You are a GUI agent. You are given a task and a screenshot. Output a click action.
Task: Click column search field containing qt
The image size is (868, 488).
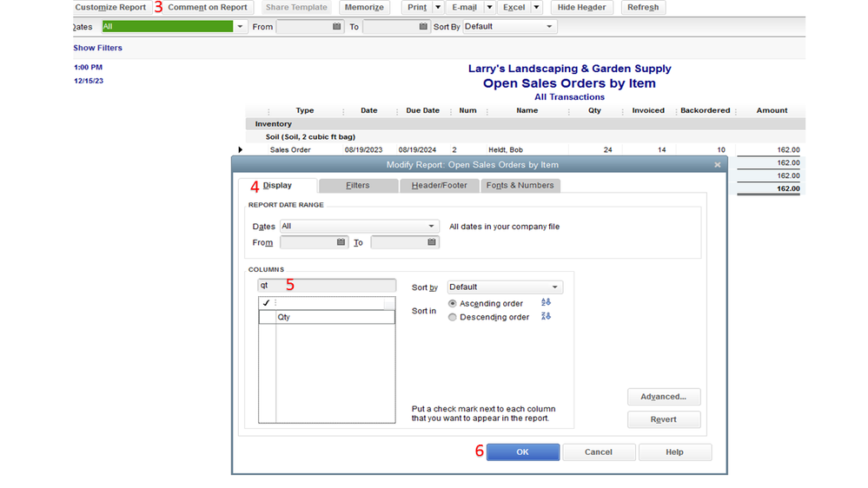[327, 286]
